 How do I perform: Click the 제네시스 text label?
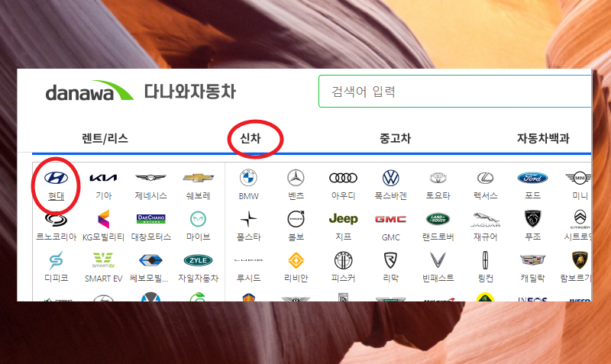(150, 196)
